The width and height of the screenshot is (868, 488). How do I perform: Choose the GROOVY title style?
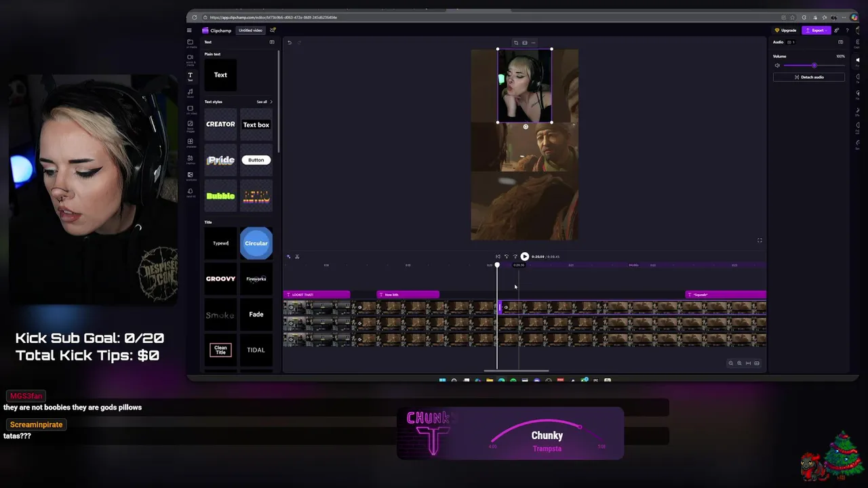tap(220, 279)
